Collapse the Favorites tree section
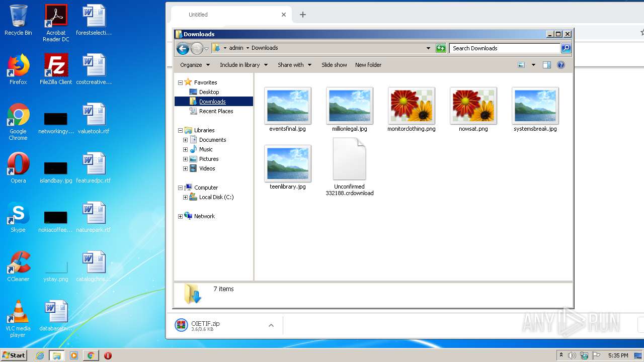Screen dimensions: 644x362 180,82
